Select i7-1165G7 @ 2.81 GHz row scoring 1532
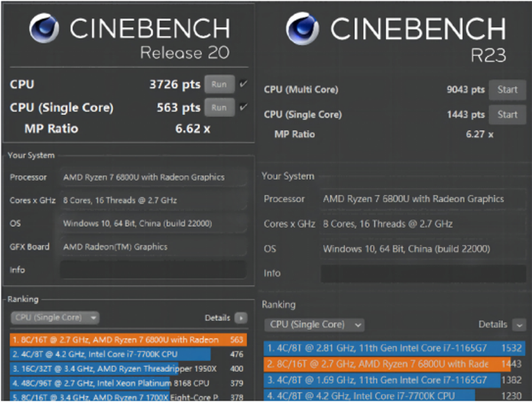 [x=395, y=348]
